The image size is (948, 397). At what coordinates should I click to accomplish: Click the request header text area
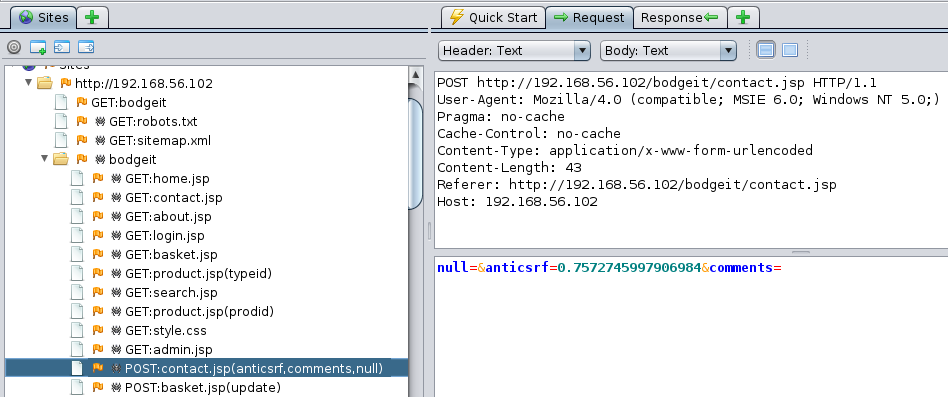point(691,160)
